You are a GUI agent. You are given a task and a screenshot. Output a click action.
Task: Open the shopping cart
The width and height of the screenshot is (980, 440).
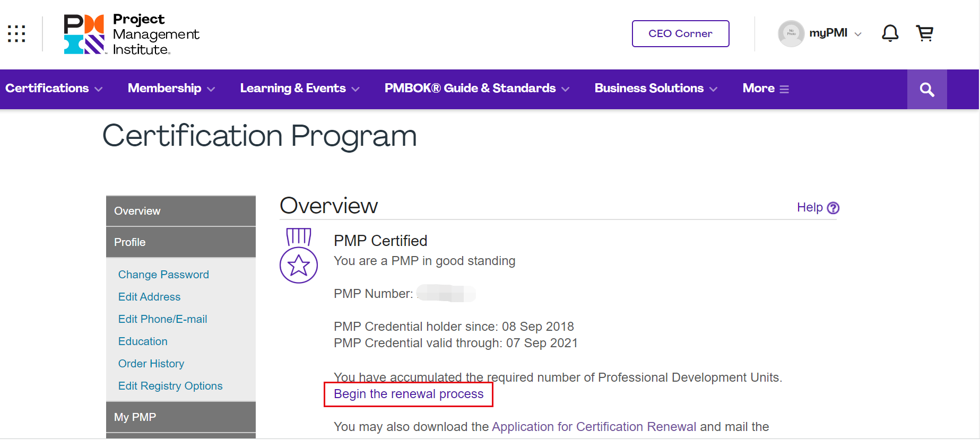924,33
